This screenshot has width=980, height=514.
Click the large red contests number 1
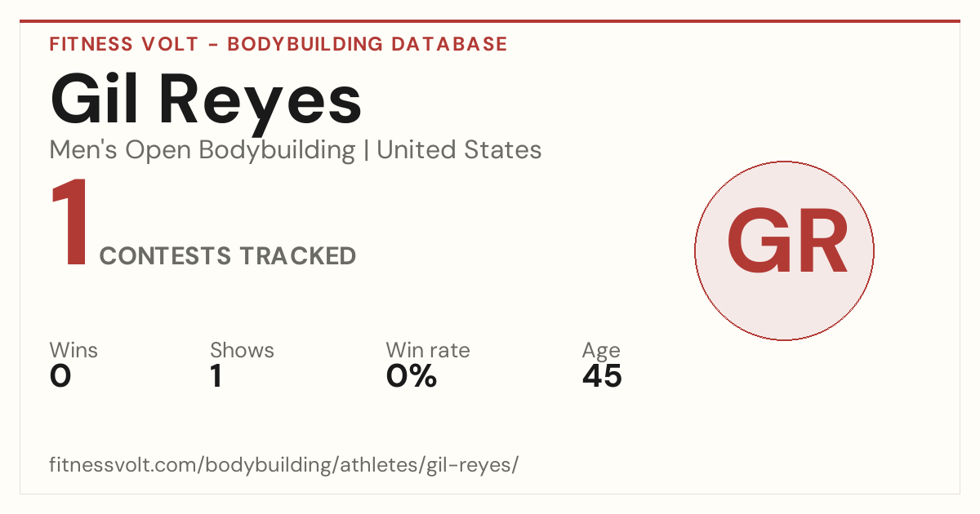(x=70, y=224)
